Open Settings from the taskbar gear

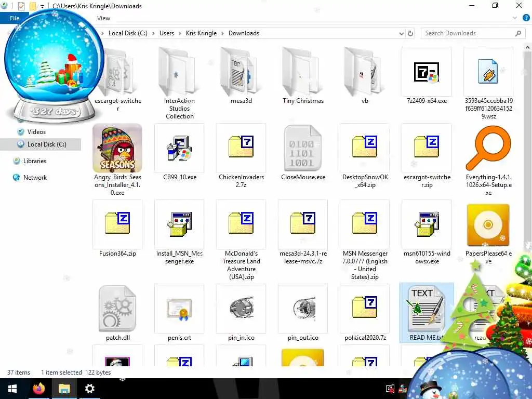tap(89, 389)
